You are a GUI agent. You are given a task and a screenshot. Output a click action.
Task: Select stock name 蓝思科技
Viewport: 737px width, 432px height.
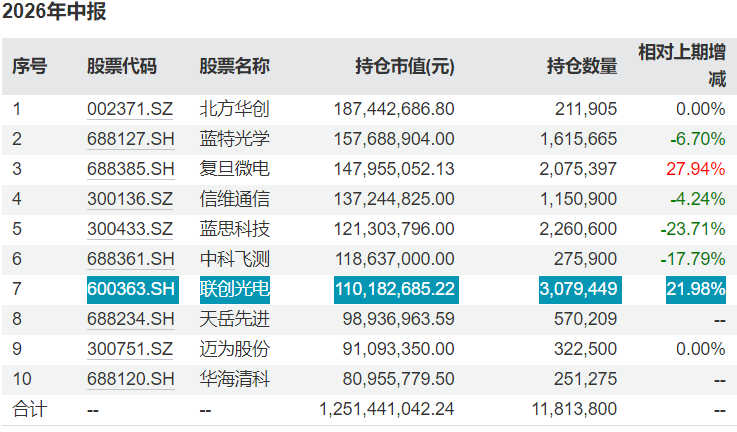[235, 229]
